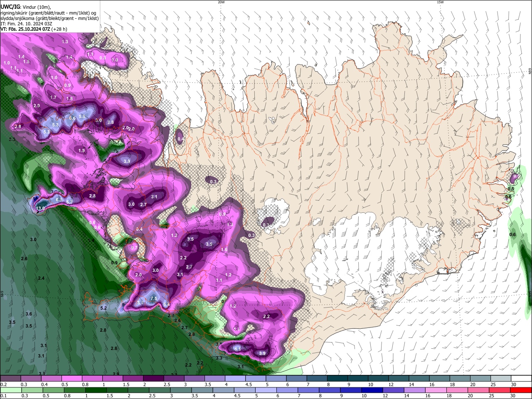Click the 3.8 precipitation value on map
The width and height of the screenshot is (532, 399).
point(111,122)
